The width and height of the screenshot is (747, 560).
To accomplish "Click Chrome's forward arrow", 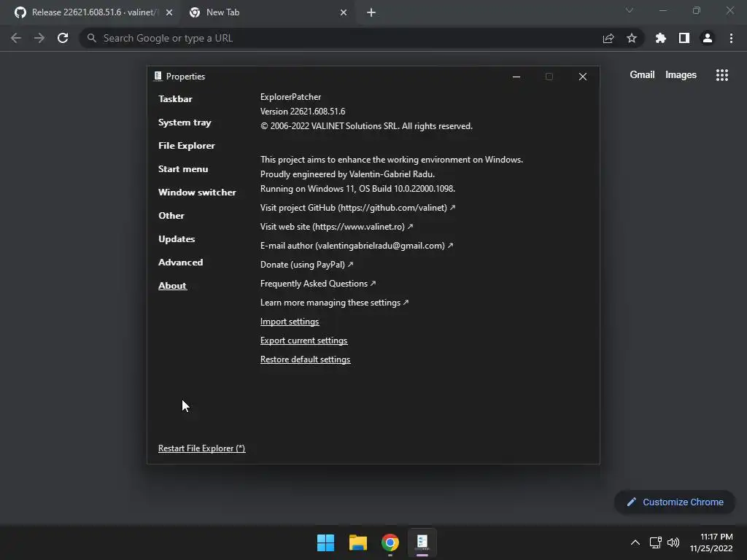I will [x=39, y=38].
